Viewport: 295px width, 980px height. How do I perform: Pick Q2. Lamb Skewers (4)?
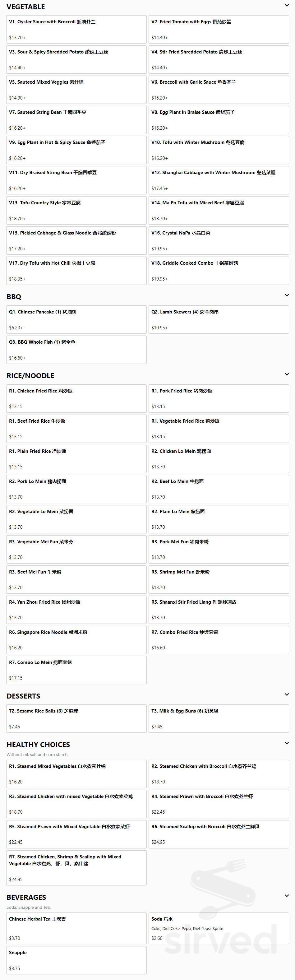tap(219, 319)
